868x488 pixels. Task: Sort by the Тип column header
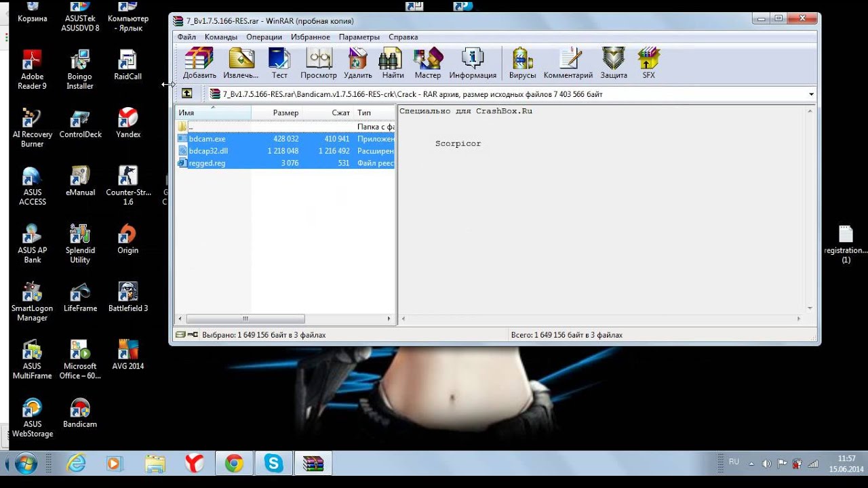(x=374, y=113)
